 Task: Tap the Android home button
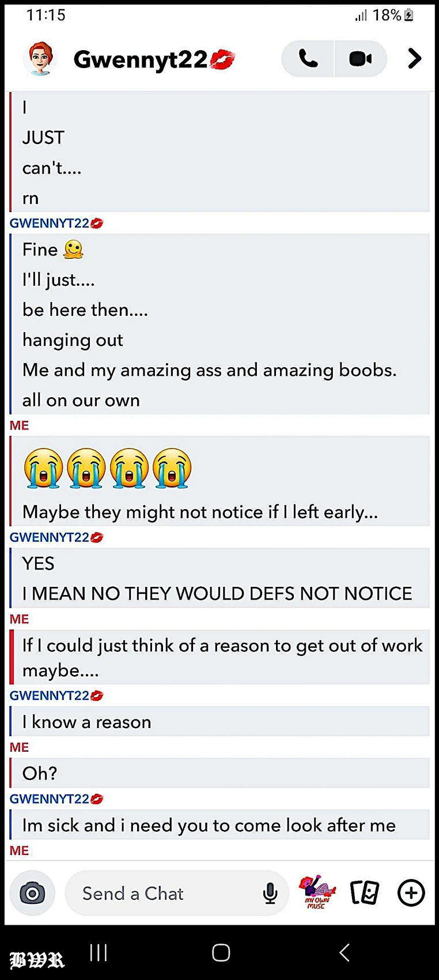pyautogui.click(x=221, y=952)
